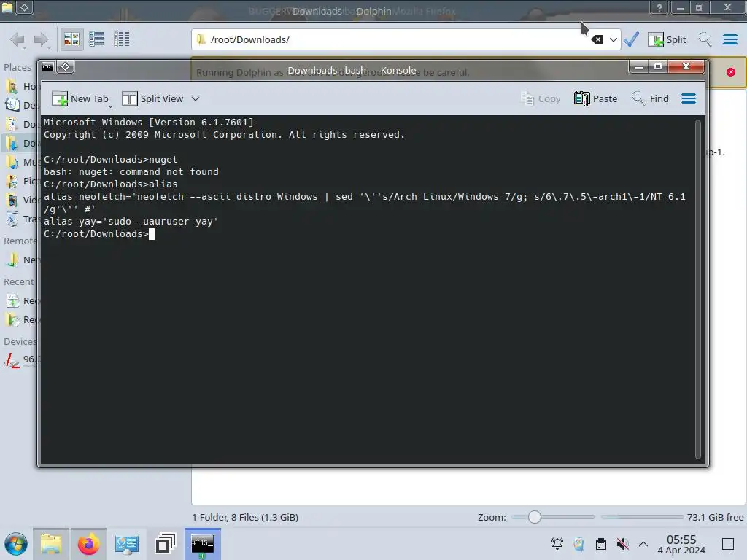The width and height of the screenshot is (747, 560).
Task: Click Copy in Konsole toolbar
Action: click(x=541, y=98)
